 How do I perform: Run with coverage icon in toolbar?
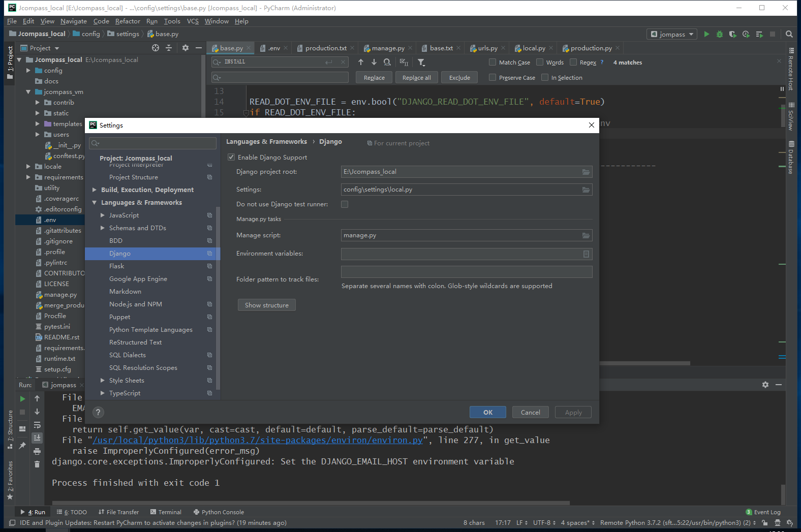(x=732, y=34)
